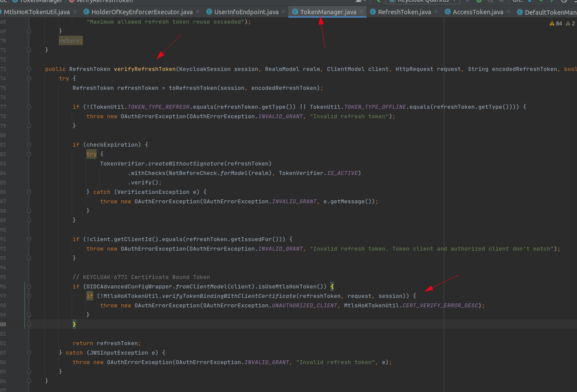Switch to the MtlsHoKTokenUtil.java tab
Screen dimensions: 577x392
click(x=37, y=12)
